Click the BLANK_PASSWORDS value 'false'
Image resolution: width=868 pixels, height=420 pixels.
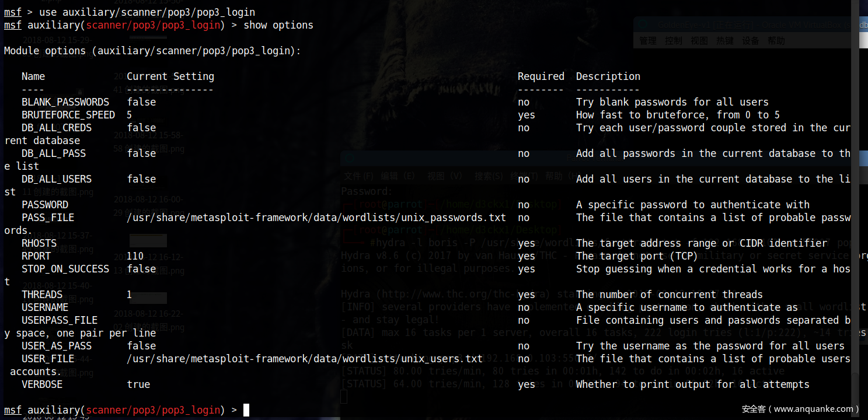(141, 102)
